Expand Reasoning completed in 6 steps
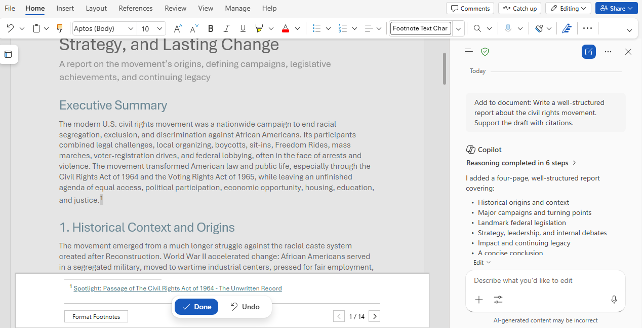The height and width of the screenshot is (328, 644). pyautogui.click(x=521, y=163)
